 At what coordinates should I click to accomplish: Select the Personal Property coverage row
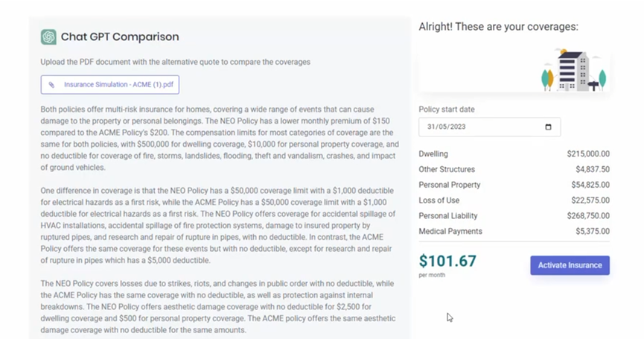514,185
